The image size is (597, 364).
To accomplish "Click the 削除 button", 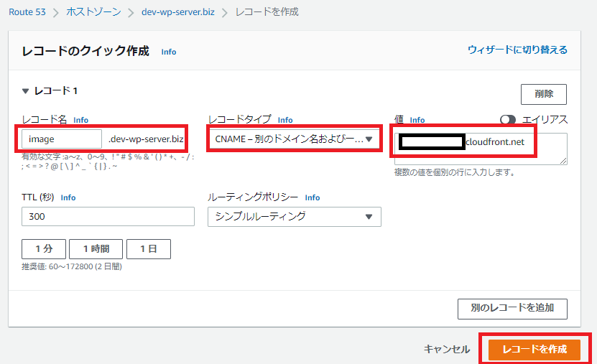I will (x=543, y=94).
